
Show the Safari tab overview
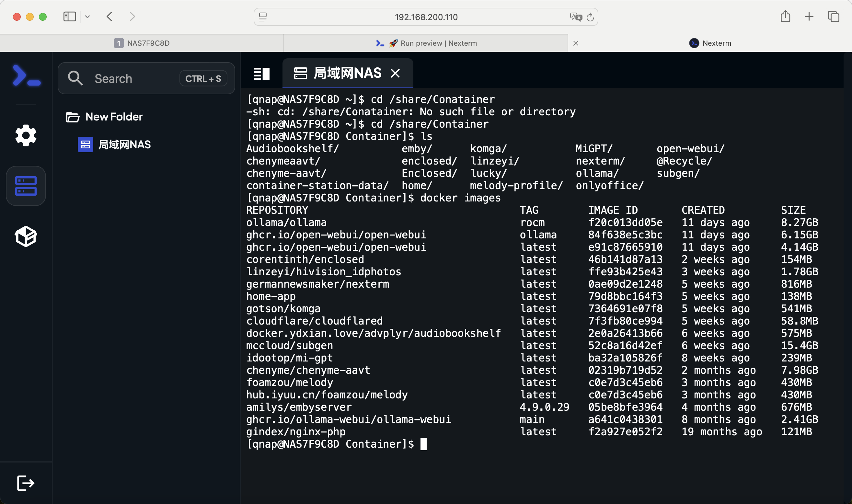click(833, 16)
